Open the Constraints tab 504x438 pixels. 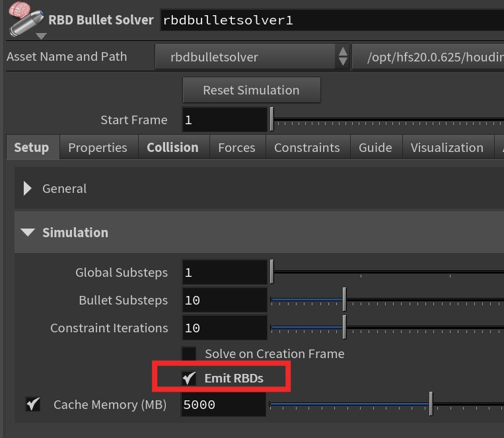(x=307, y=147)
